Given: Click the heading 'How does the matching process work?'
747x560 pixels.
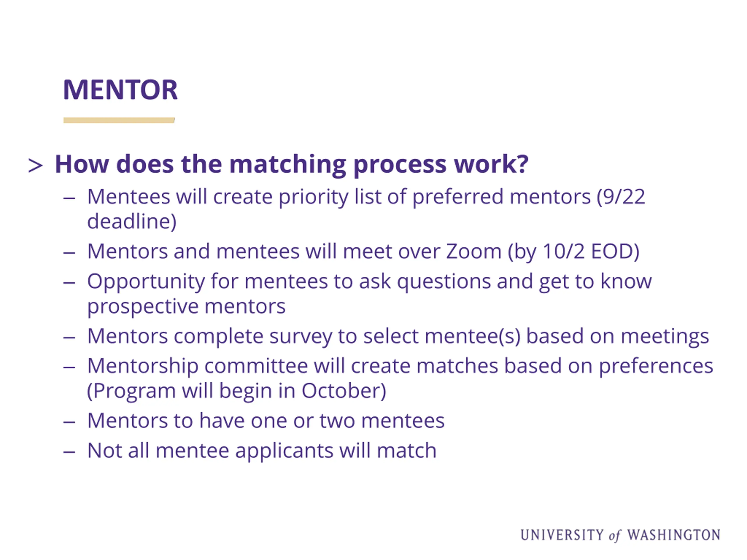Looking at the screenshot, I should (292, 165).
